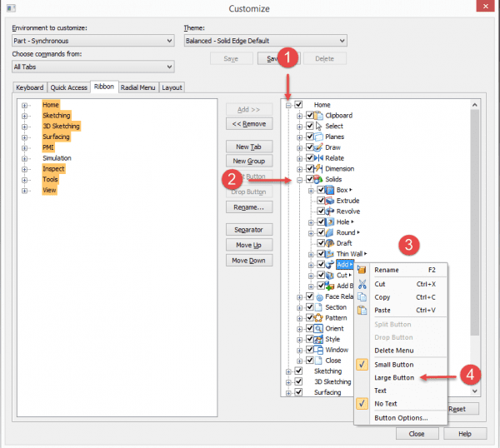The image size is (500, 448).
Task: Toggle the Revolve checkbox
Action: [321, 211]
